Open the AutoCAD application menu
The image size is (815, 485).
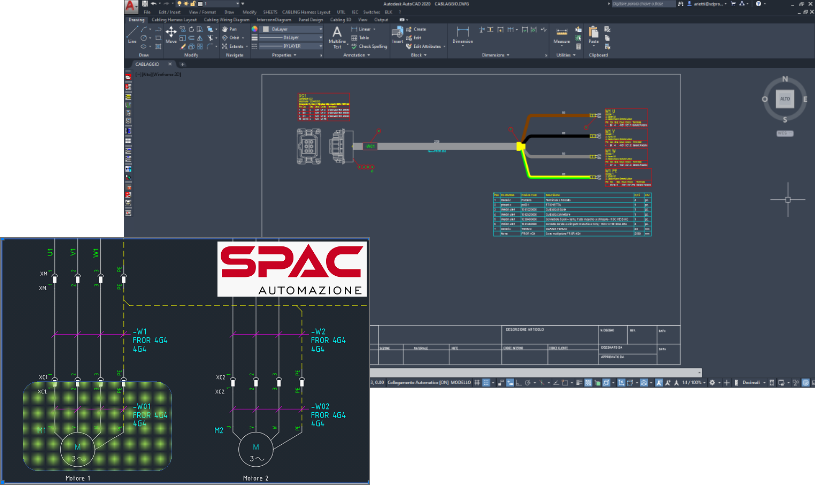(131, 6)
